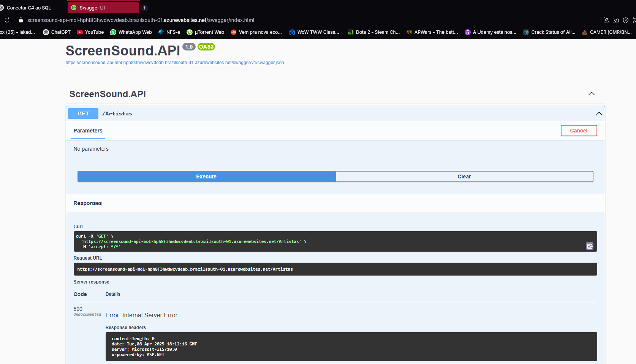Click the Undocumented label under 500

(87, 315)
